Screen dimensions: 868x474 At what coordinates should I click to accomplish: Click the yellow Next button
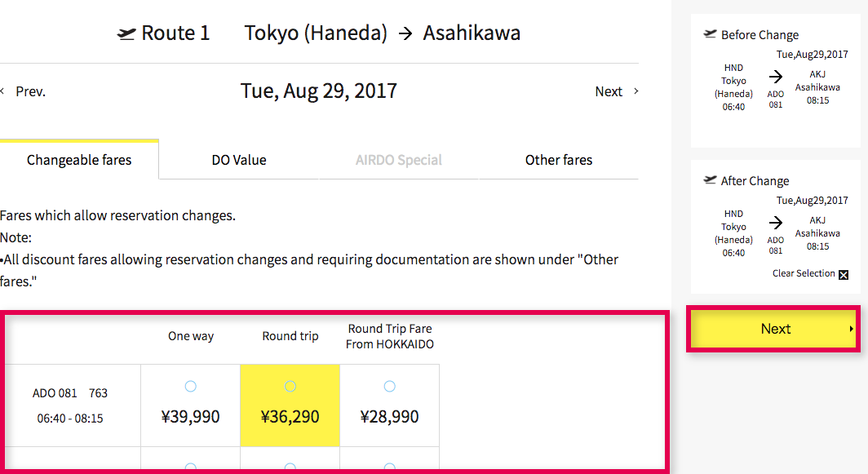click(x=773, y=329)
